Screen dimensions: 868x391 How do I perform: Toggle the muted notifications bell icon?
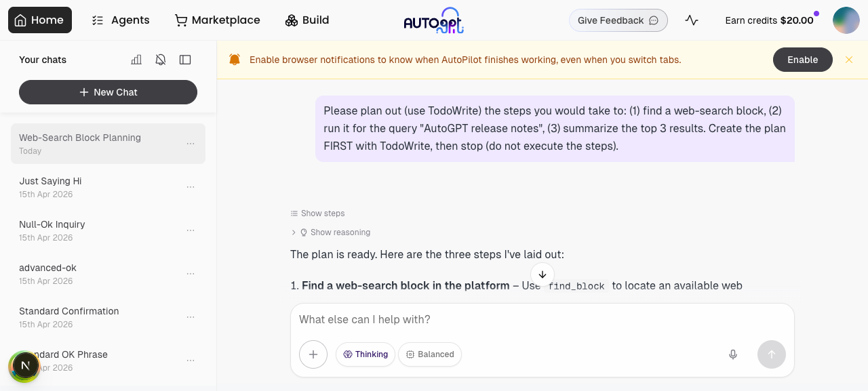(x=161, y=60)
